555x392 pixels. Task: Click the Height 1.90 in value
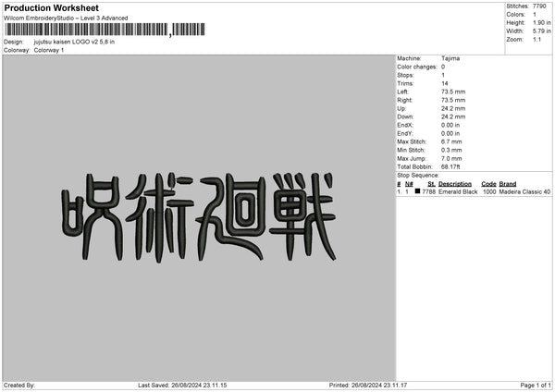pos(541,22)
